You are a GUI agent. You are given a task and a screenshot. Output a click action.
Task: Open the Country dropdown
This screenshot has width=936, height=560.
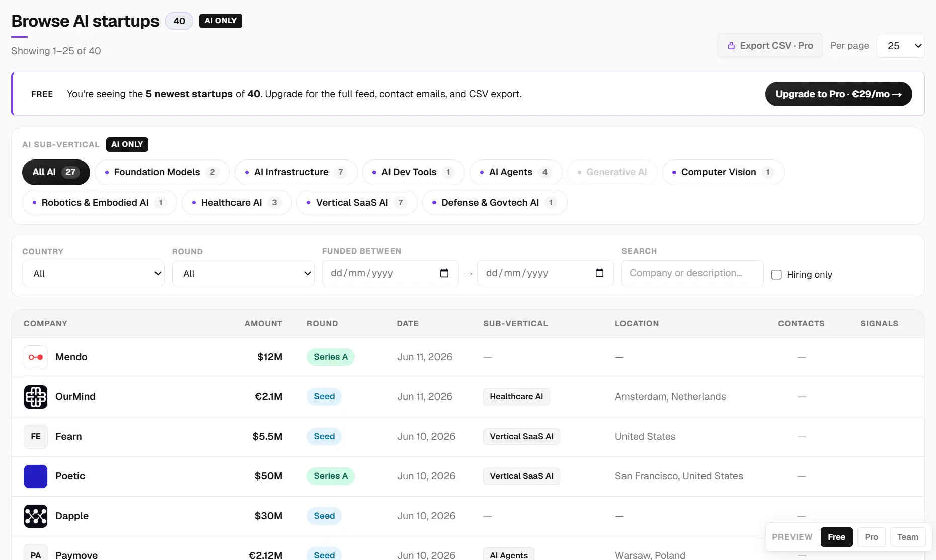pos(93,274)
